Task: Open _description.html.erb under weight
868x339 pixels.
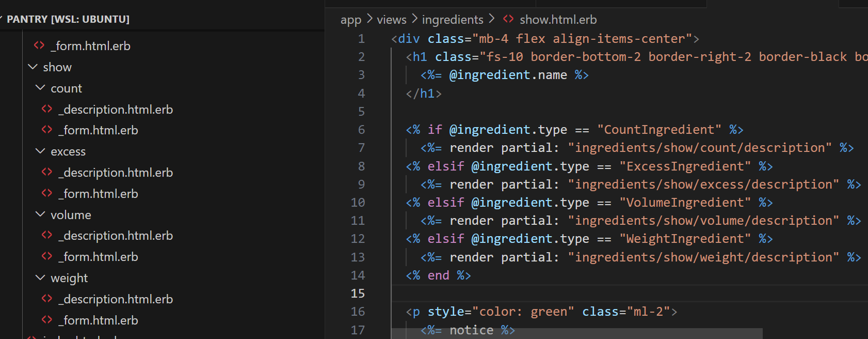Action: (x=116, y=299)
